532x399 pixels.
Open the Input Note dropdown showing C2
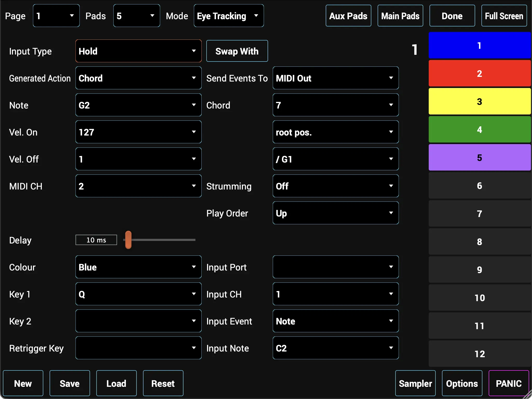pyautogui.click(x=335, y=348)
